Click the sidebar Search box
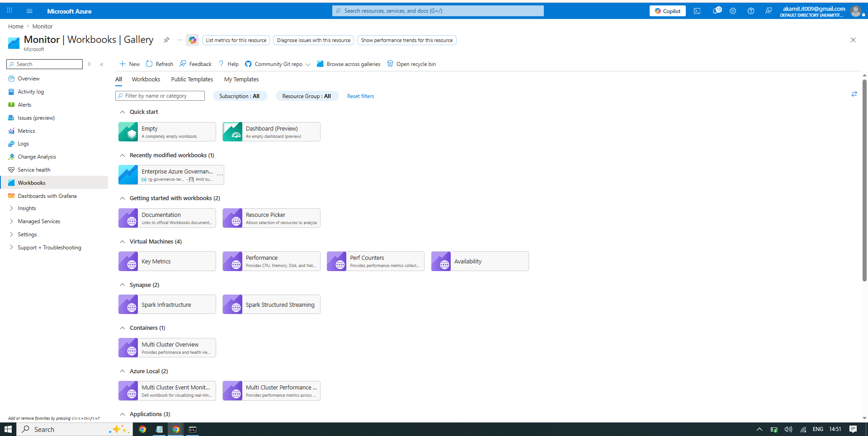Screen dimensions: 868x436 pyautogui.click(x=45, y=64)
